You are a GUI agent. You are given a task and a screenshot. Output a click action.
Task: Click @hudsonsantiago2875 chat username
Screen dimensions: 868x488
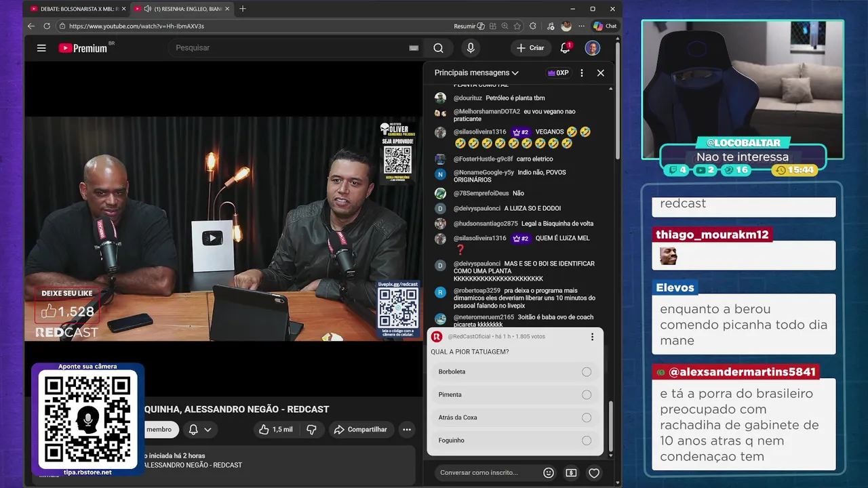click(x=486, y=224)
